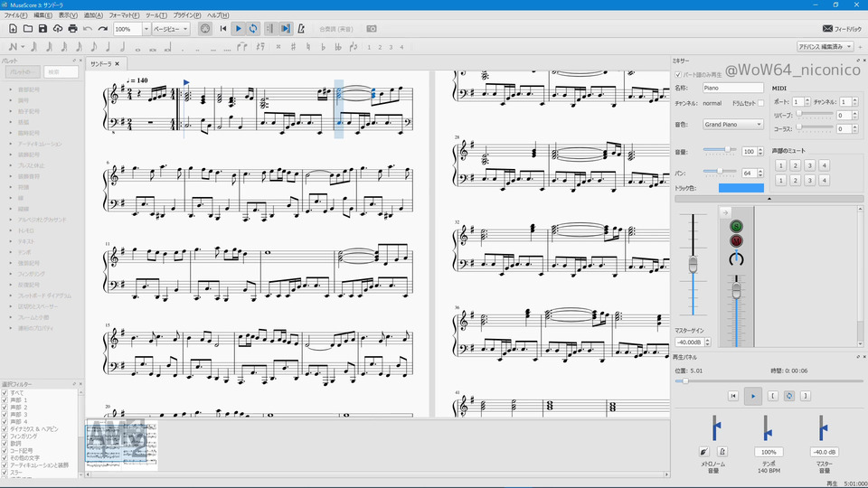The image size is (868, 488).
Task: Open the ページビュー view mode dropdown
Action: (x=171, y=29)
